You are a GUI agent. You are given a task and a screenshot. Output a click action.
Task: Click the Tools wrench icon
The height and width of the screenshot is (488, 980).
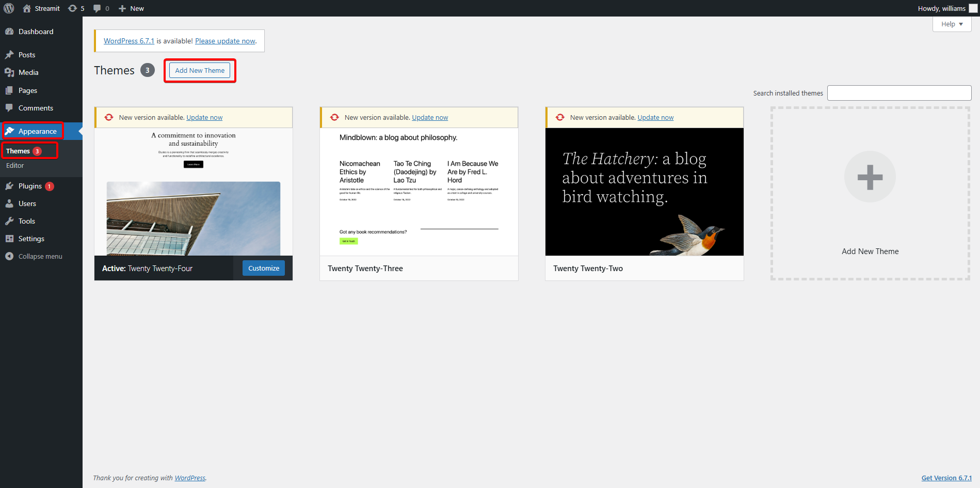click(x=9, y=221)
